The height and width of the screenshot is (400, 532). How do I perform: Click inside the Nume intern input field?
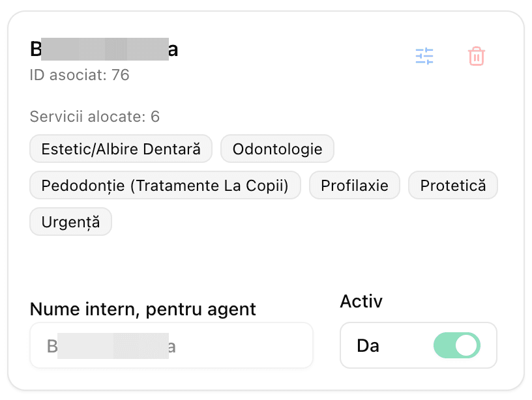[171, 345]
